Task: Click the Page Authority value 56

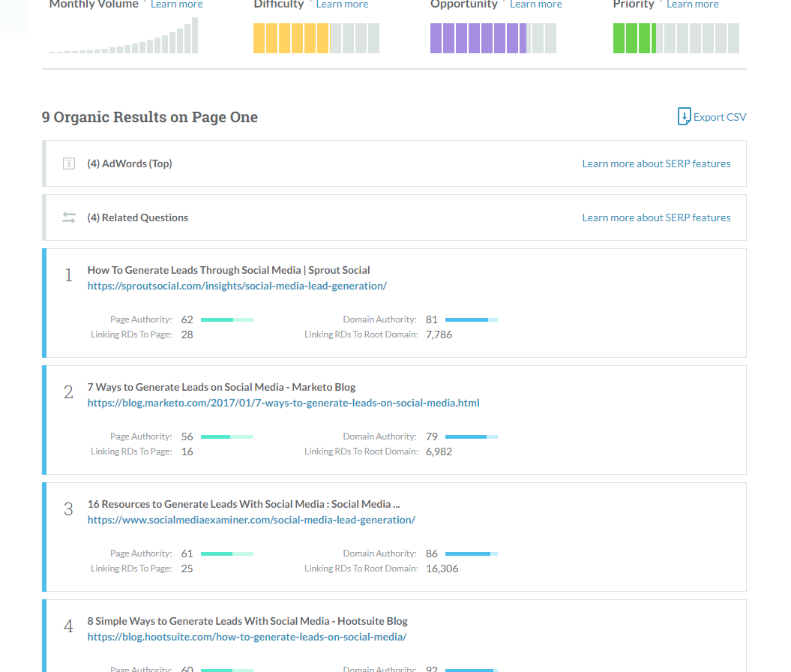Action: (187, 437)
